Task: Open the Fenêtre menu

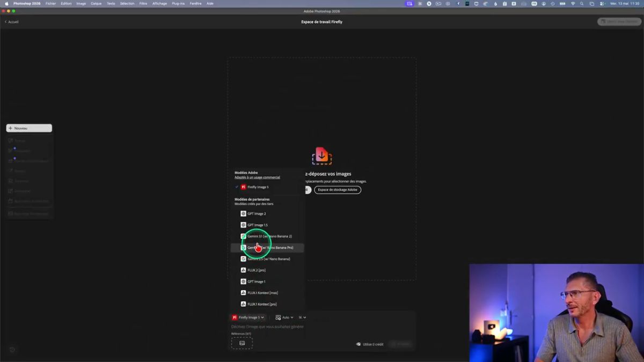Action: (196, 3)
